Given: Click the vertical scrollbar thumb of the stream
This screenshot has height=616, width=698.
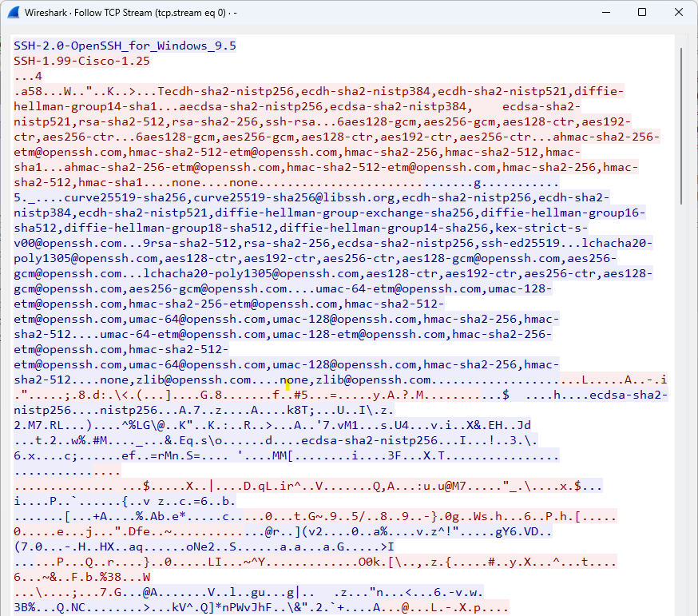Looking at the screenshot, I should (681, 126).
